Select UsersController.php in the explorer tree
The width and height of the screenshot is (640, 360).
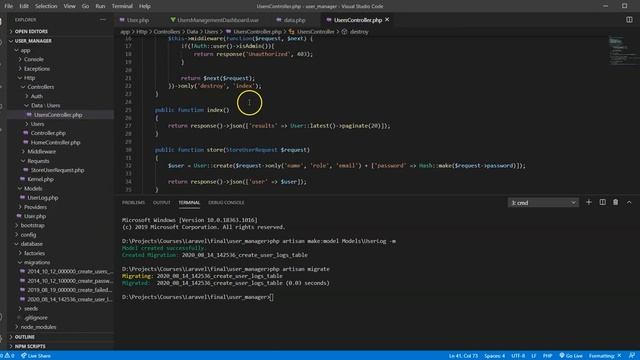[58, 115]
